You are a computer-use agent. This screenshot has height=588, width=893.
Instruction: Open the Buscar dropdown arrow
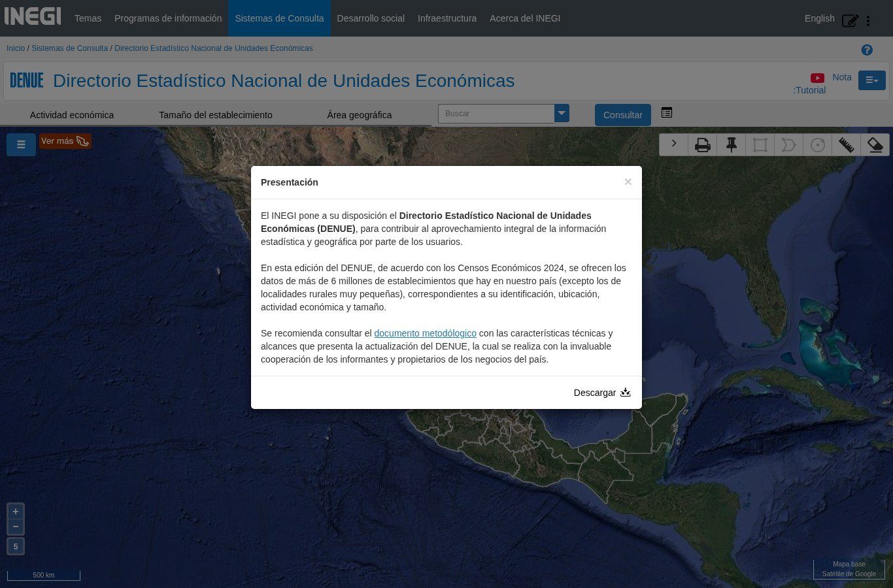(x=562, y=114)
